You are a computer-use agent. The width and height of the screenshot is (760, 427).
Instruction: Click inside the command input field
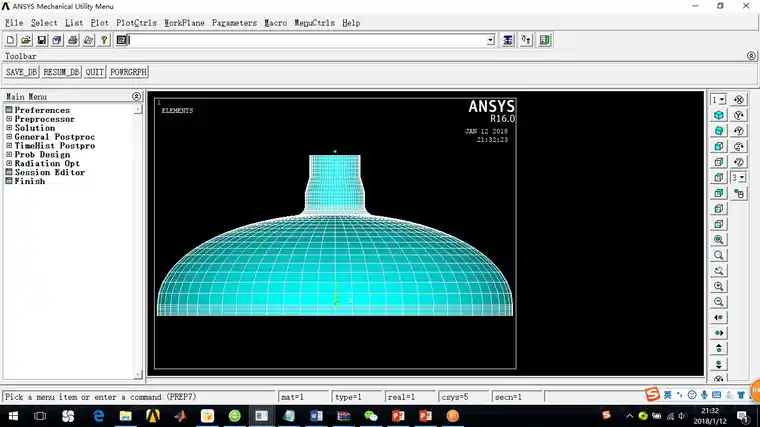point(308,40)
